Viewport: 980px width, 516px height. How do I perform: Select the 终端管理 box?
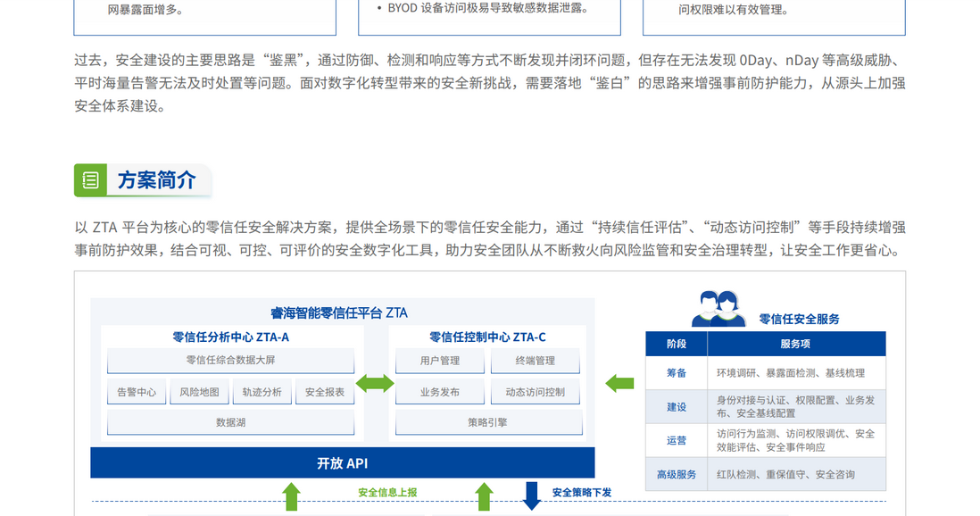[x=535, y=361]
